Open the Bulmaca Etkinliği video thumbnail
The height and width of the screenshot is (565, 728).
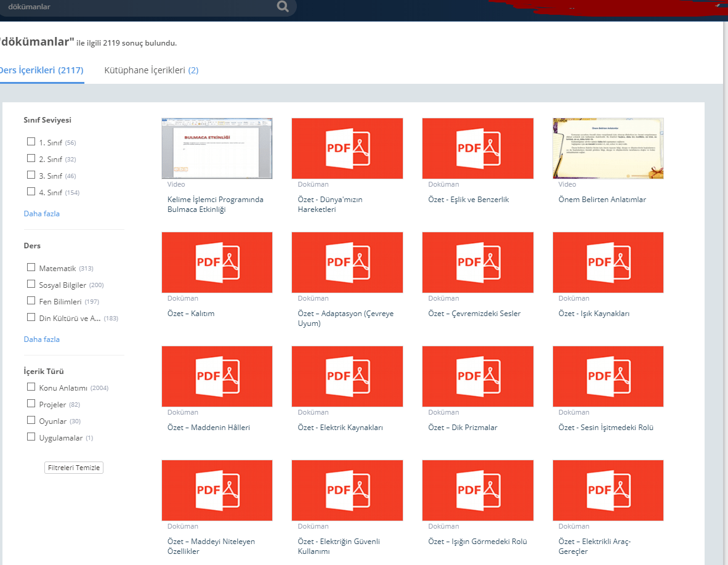tap(217, 148)
